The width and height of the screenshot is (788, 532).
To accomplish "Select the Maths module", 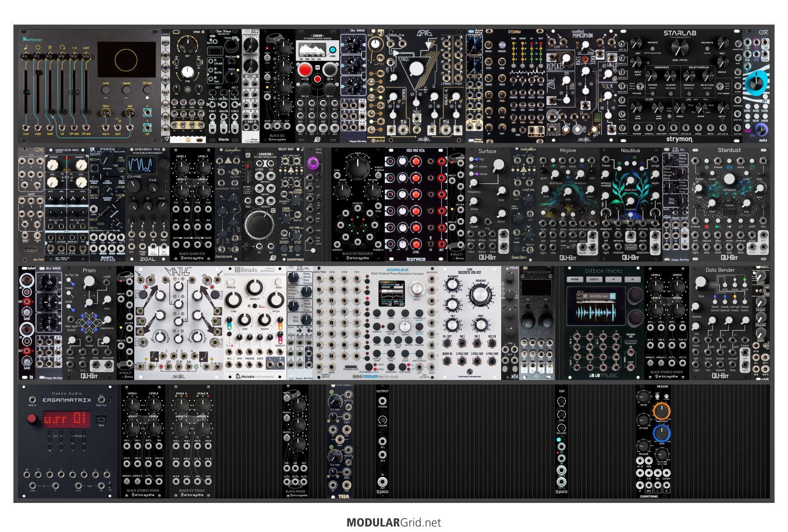I will click(x=179, y=323).
